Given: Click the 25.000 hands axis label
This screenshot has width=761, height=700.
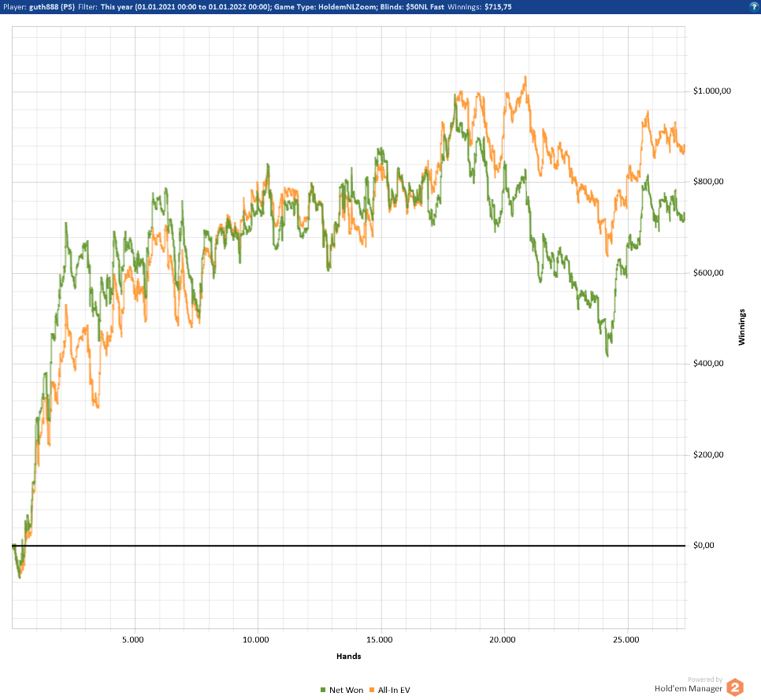Looking at the screenshot, I should [626, 640].
